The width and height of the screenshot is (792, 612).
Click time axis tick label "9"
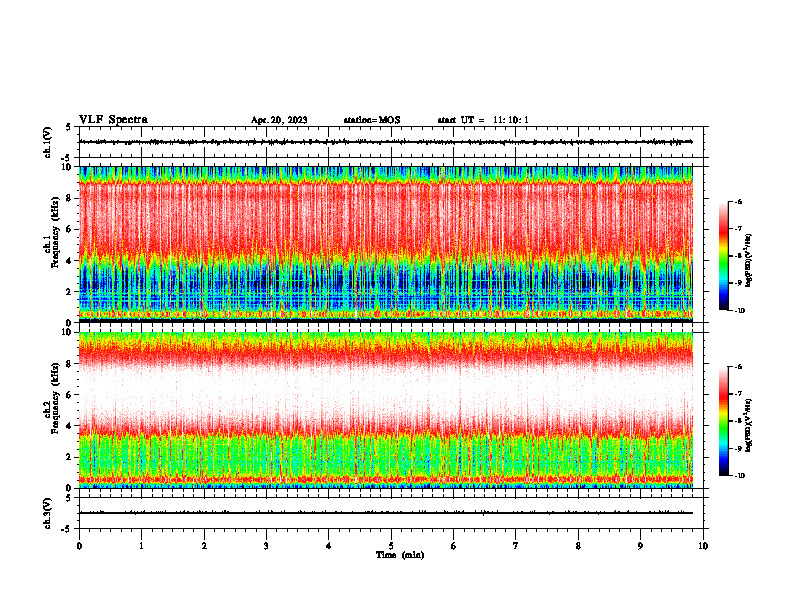tap(640, 546)
